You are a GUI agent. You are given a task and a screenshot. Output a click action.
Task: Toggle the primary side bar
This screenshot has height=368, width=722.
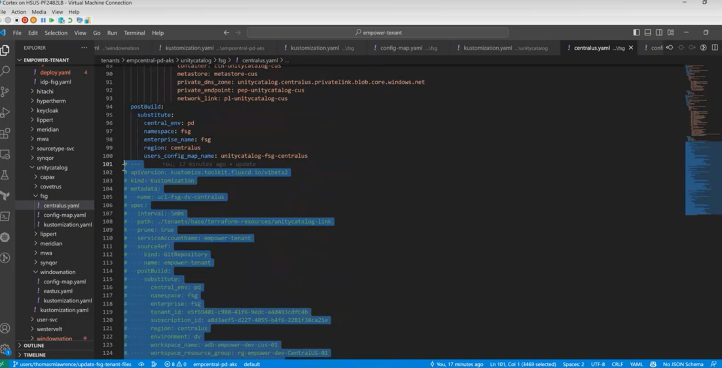(x=636, y=33)
